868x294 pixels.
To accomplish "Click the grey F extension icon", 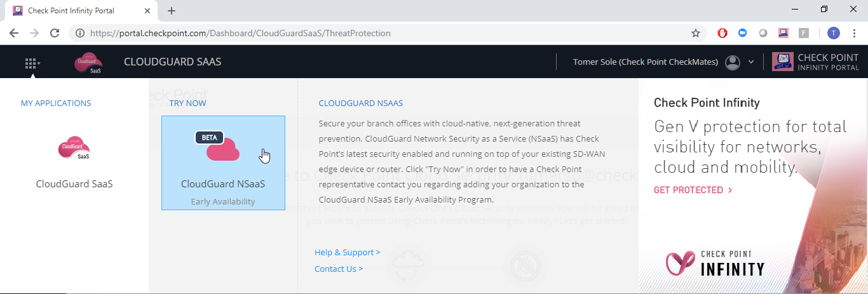I will point(804,33).
